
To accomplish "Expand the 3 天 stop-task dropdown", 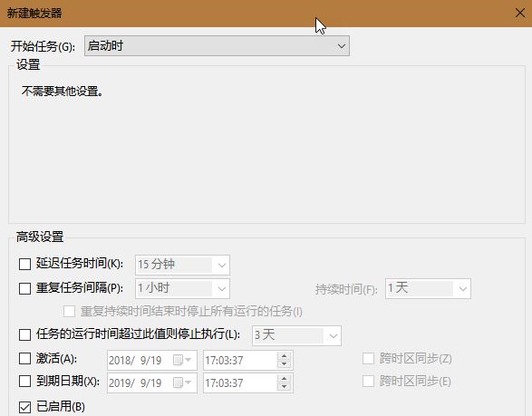I will click(296, 335).
